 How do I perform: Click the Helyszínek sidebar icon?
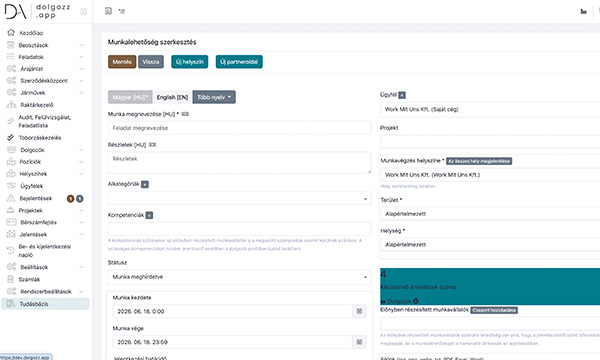coord(11,174)
